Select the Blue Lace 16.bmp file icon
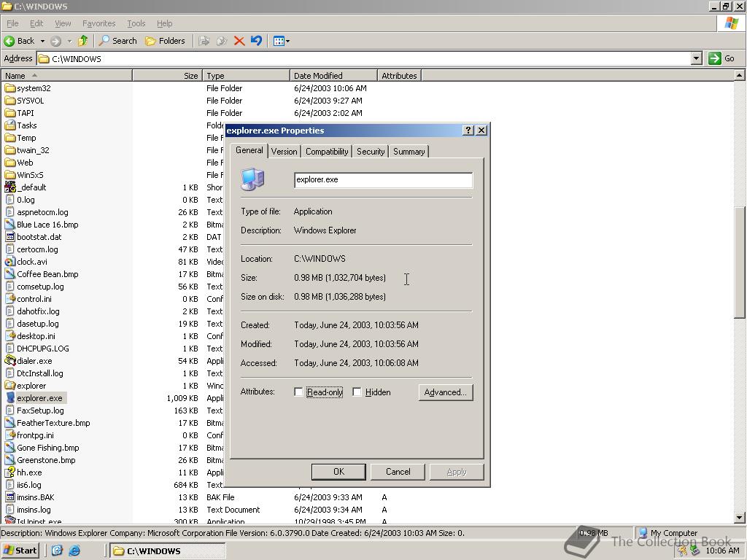 [x=10, y=225]
